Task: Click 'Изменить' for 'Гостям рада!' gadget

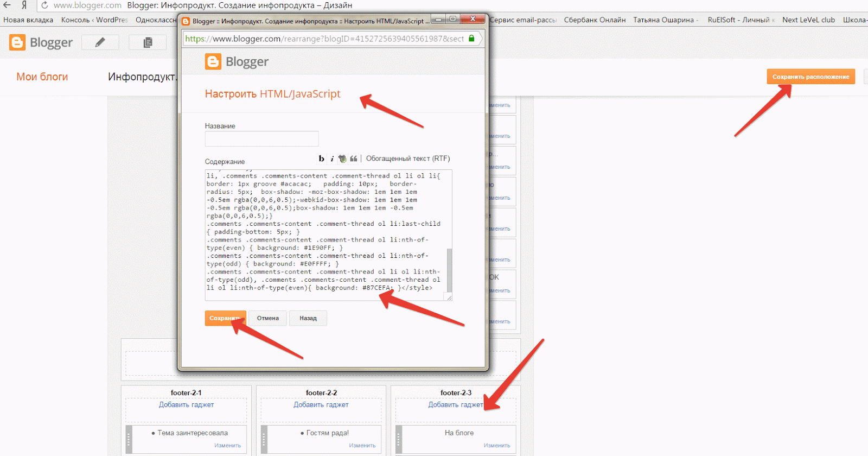Action: [x=362, y=445]
